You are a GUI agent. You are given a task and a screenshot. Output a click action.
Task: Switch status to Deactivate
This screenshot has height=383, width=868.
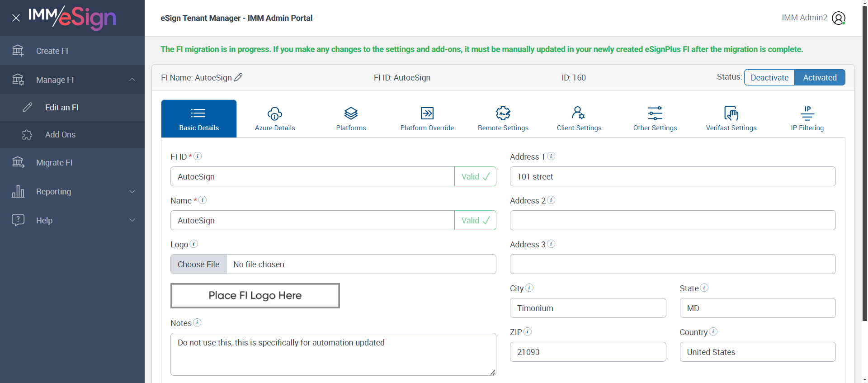(x=769, y=77)
